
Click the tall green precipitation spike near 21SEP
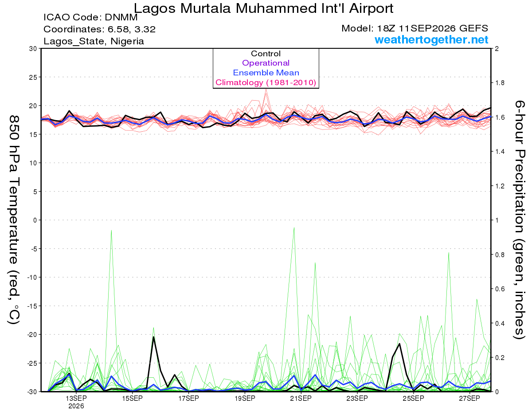click(x=293, y=228)
